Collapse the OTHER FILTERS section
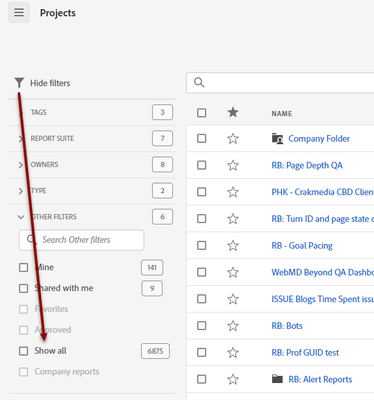 (21, 217)
